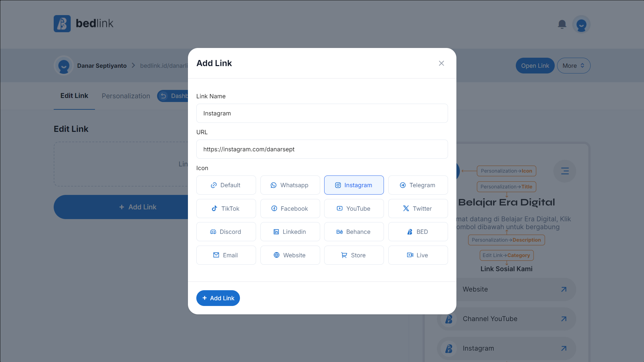644x362 pixels.
Task: Pick the Email envelope icon option
Action: (226, 255)
